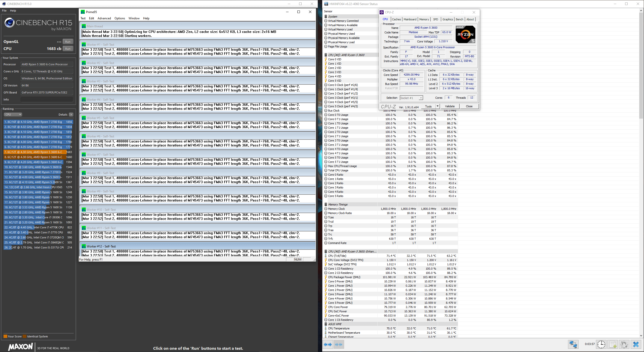The width and height of the screenshot is (644, 352).
Task: Click Worker #12 Self-Test window icon
Action: click(84, 246)
